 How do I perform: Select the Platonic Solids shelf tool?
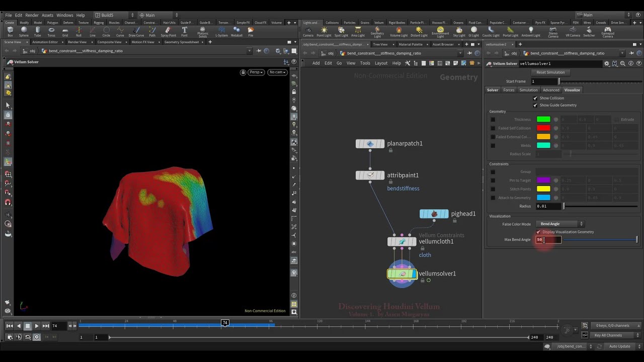203,32
